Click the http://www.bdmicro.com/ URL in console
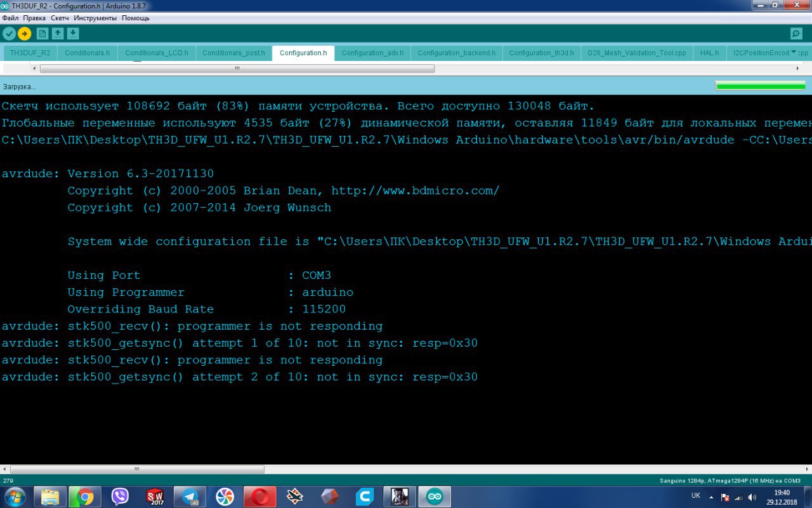Image resolution: width=812 pixels, height=508 pixels. pyautogui.click(x=415, y=190)
